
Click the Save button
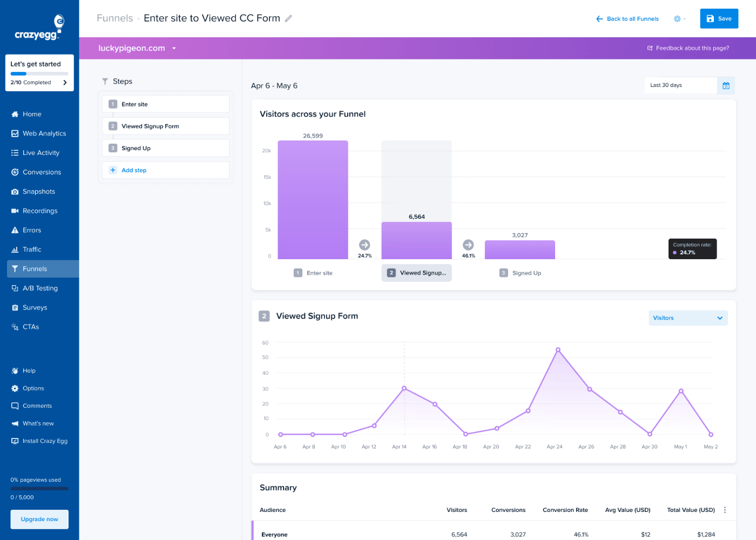pyautogui.click(x=719, y=18)
